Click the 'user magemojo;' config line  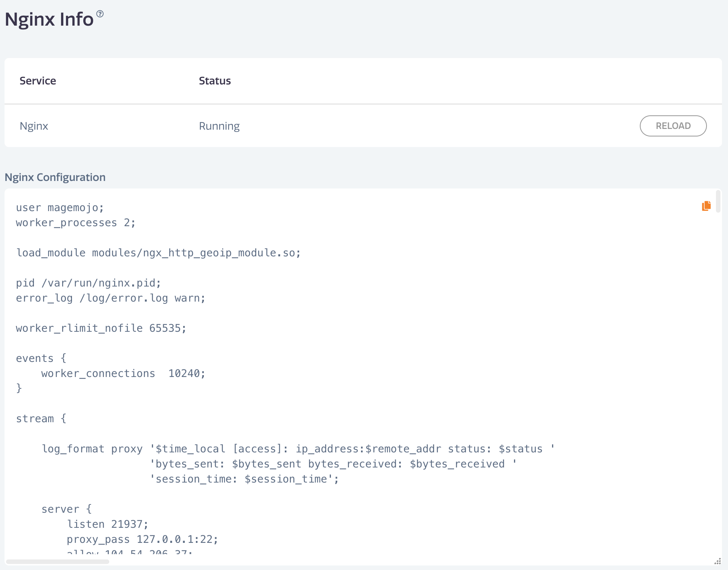point(60,208)
